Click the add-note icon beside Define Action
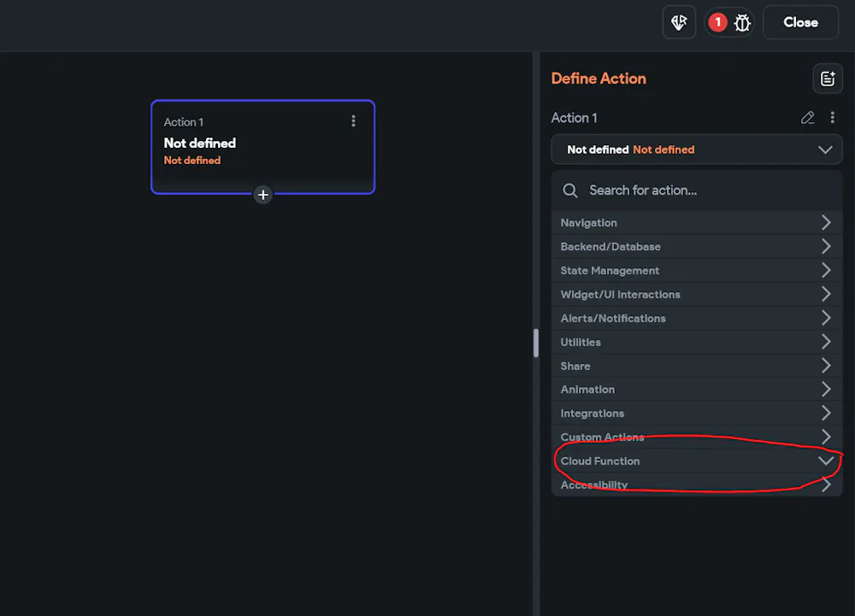855x616 pixels. click(x=827, y=79)
